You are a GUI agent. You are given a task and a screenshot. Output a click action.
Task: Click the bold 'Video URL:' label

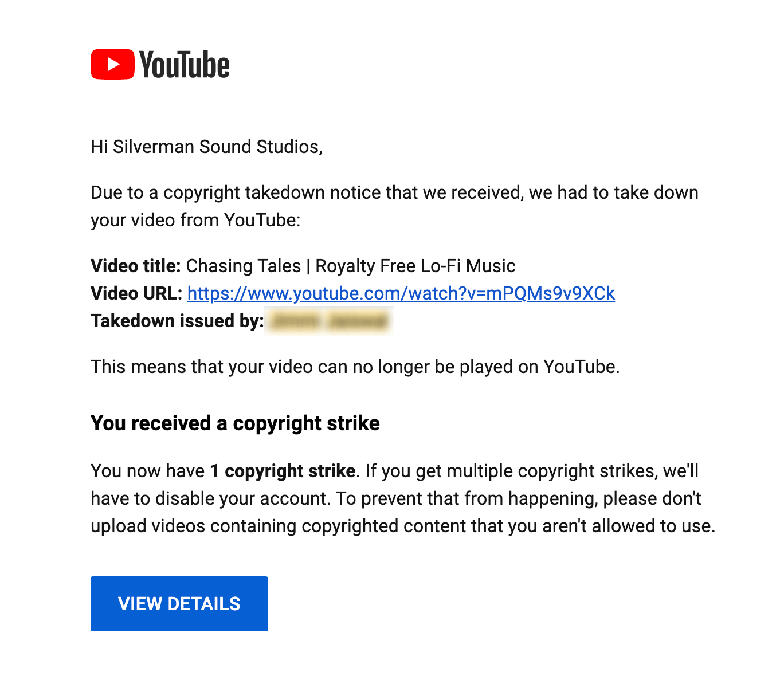(x=136, y=293)
